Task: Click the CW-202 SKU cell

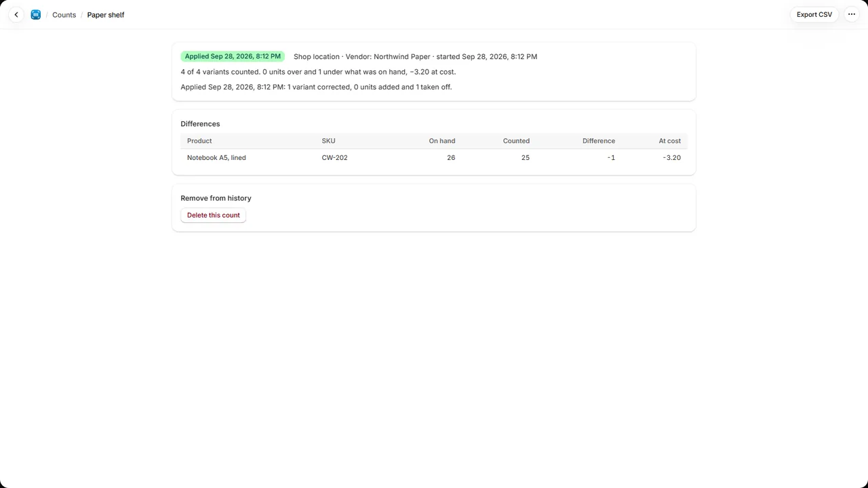Action: tap(335, 157)
